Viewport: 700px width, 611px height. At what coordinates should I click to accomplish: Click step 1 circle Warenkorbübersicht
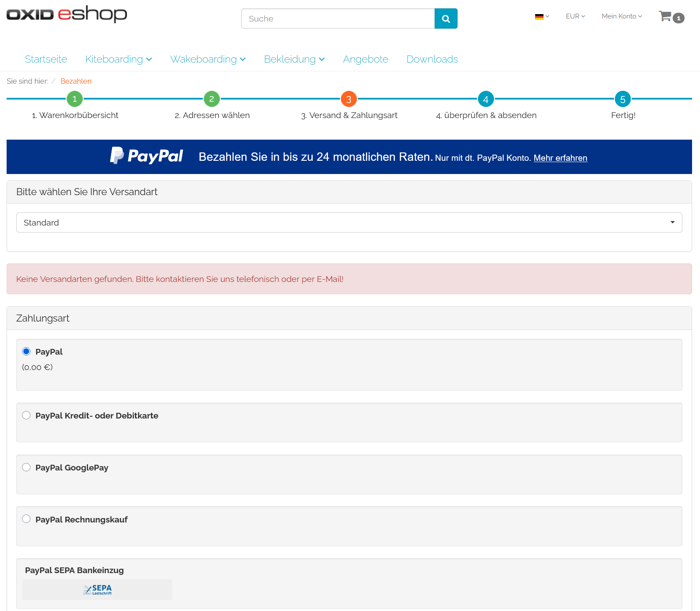[74, 99]
